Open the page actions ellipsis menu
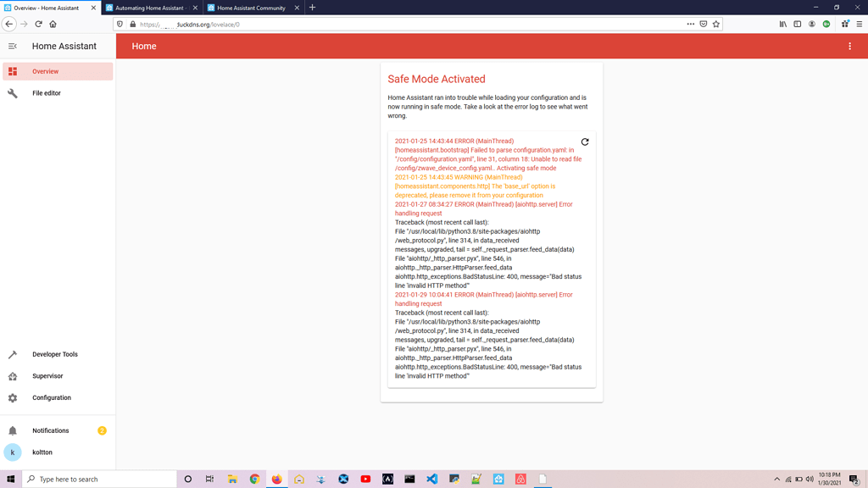The height and width of the screenshot is (488, 868). tap(690, 25)
